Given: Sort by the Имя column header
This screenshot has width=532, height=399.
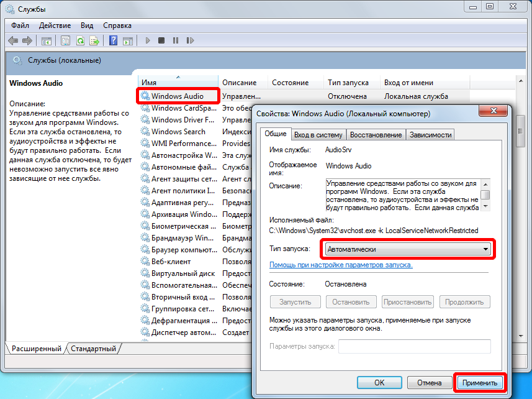Looking at the screenshot, I should click(178, 83).
